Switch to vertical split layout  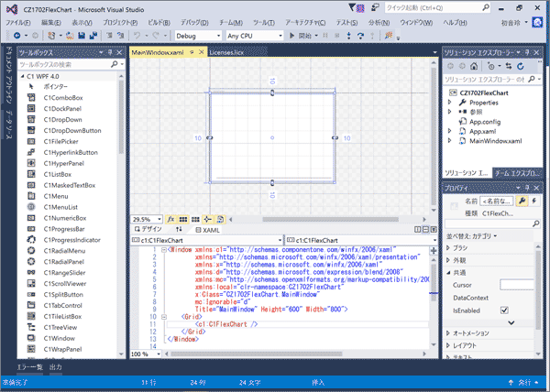click(417, 230)
